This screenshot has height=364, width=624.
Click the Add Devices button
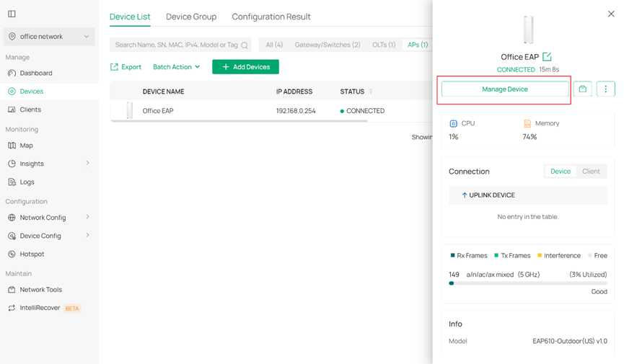[x=245, y=67]
